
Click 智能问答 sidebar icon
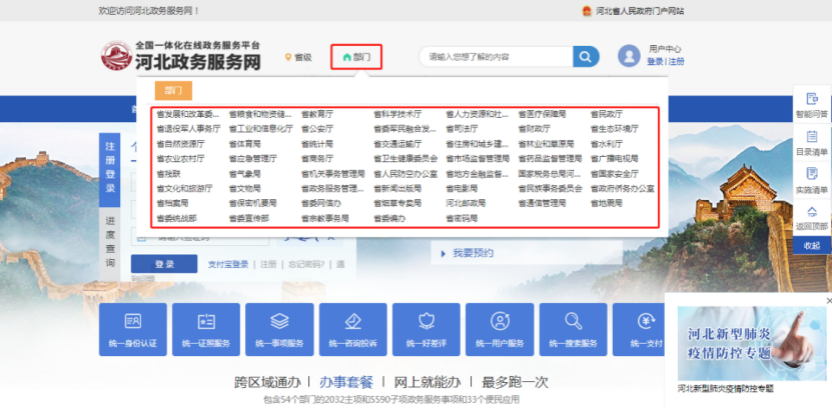[x=811, y=104]
